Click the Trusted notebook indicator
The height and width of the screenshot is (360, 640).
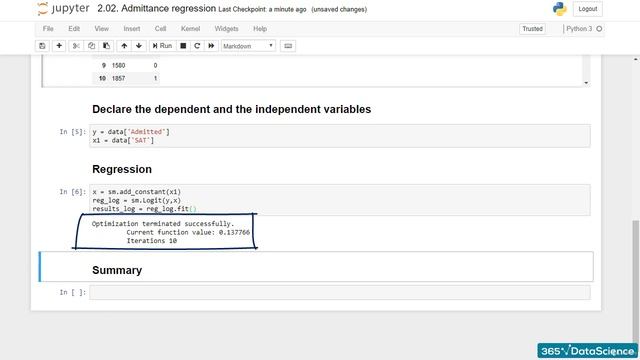(x=532, y=29)
